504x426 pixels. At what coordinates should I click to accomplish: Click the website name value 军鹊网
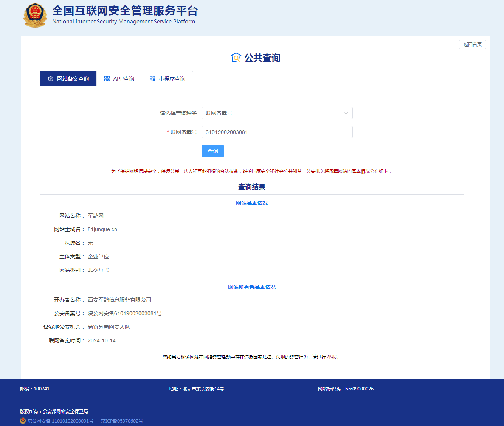[x=96, y=216]
